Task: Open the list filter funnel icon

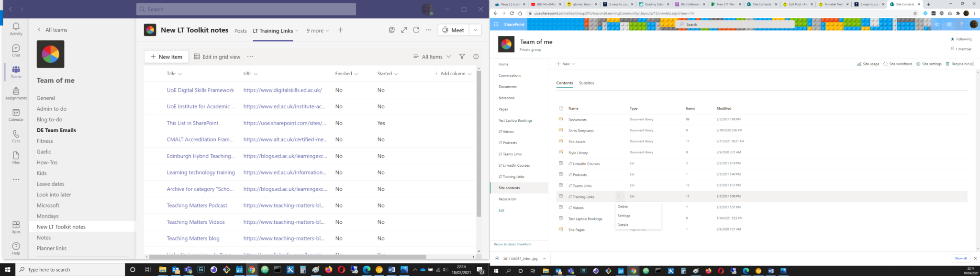Action: 462,57
